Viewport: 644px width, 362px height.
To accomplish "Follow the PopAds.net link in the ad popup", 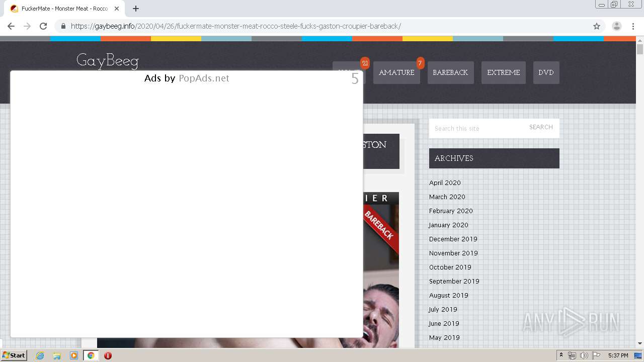I will point(204,78).
